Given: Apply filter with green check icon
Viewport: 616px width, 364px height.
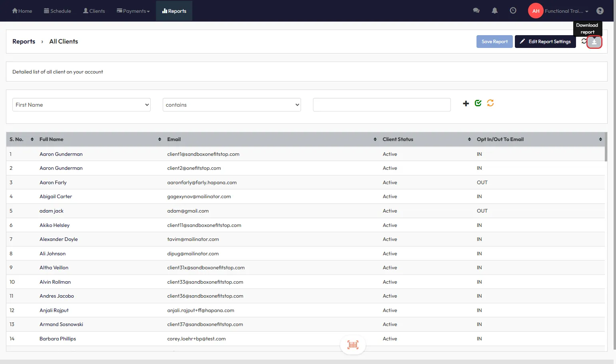Looking at the screenshot, I should click(x=478, y=103).
